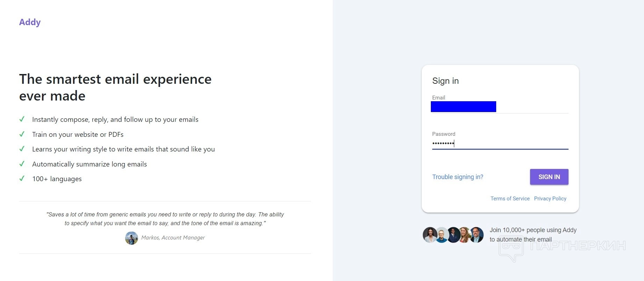644x281 pixels.
Task: Click the checkmark beside 100+ languages
Action: 22,178
